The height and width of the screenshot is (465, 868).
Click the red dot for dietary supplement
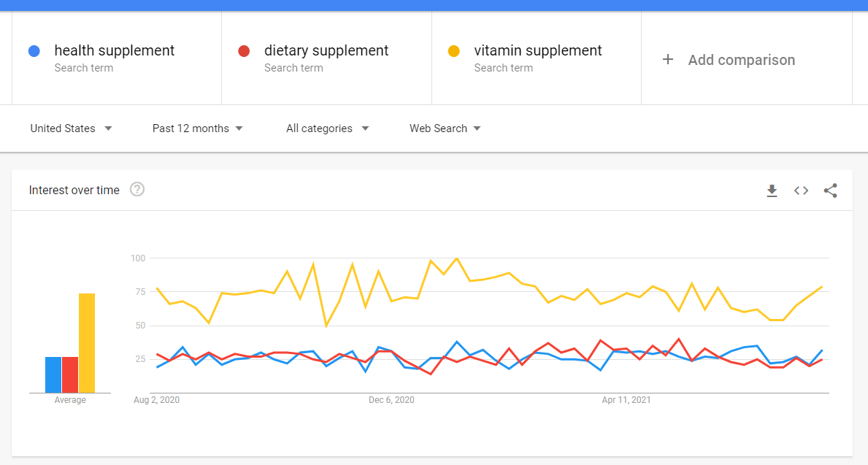point(244,52)
